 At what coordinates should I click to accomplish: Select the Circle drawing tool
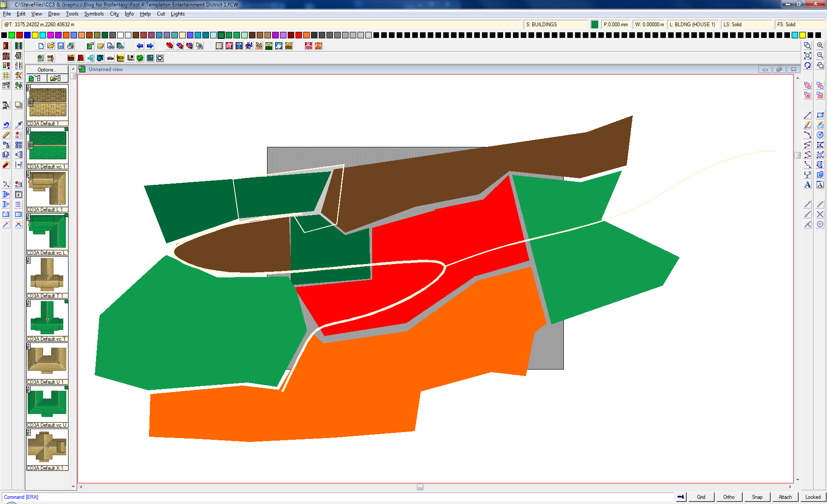tap(821, 134)
